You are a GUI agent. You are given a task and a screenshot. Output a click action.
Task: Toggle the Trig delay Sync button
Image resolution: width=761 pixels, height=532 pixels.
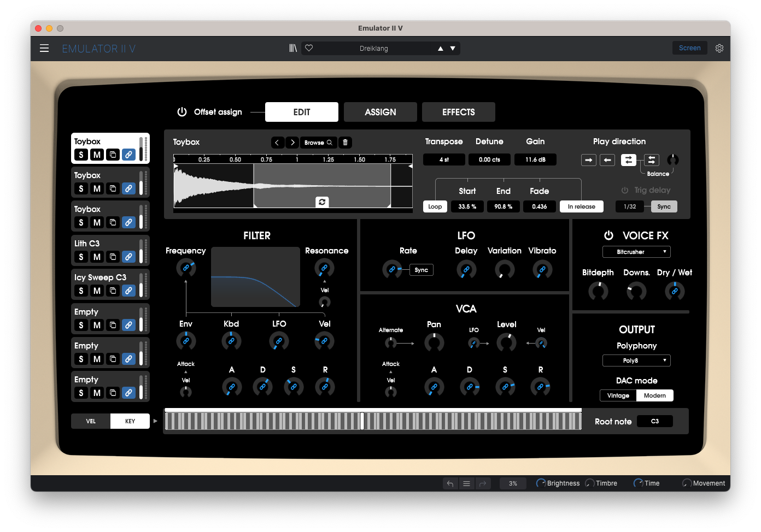[x=664, y=206]
